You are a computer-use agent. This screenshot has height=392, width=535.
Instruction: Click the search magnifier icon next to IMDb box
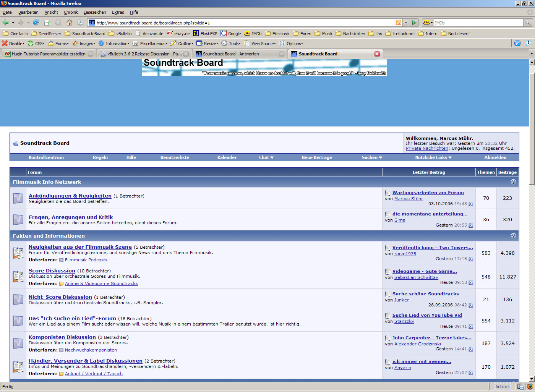(x=528, y=23)
